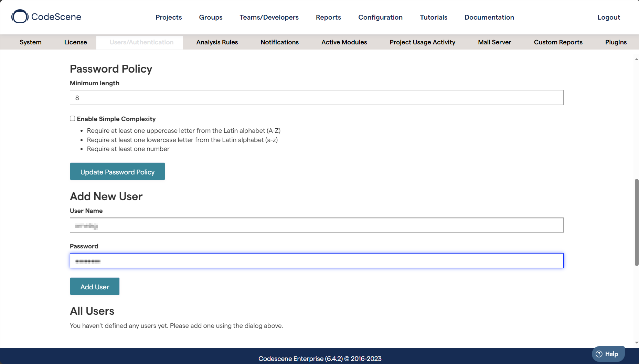
Task: Open the Mail Server tab
Action: coord(494,42)
